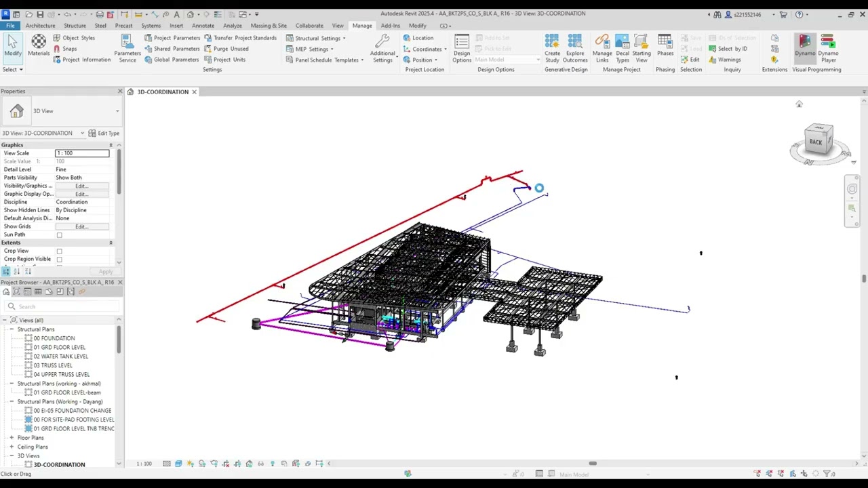
Task: Open Project Information
Action: (81, 60)
